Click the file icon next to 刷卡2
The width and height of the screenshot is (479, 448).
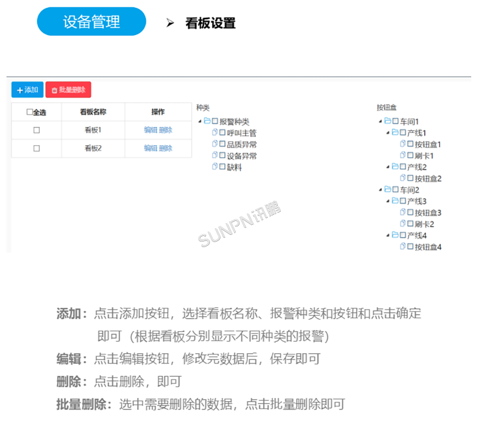tap(403, 224)
